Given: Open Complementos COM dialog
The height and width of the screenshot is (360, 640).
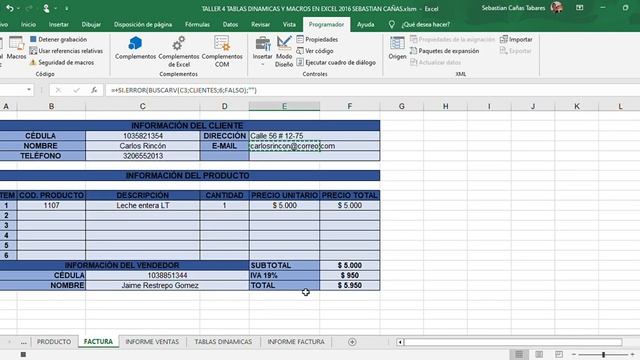Looking at the screenshot, I should click(222, 52).
